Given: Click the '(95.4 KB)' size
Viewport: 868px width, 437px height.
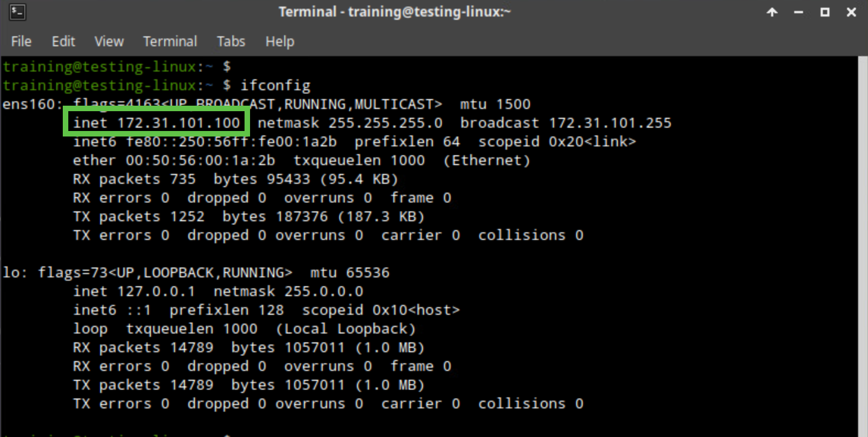Looking at the screenshot, I should (x=359, y=179).
